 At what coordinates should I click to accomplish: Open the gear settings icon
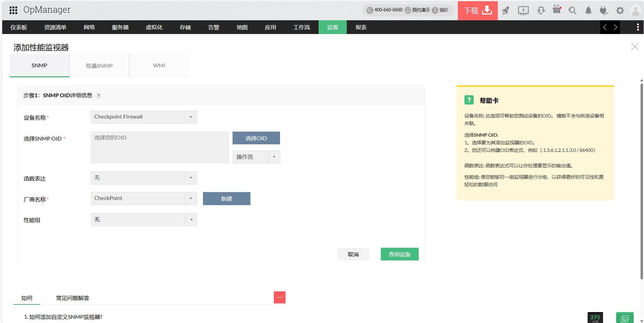[620, 10]
